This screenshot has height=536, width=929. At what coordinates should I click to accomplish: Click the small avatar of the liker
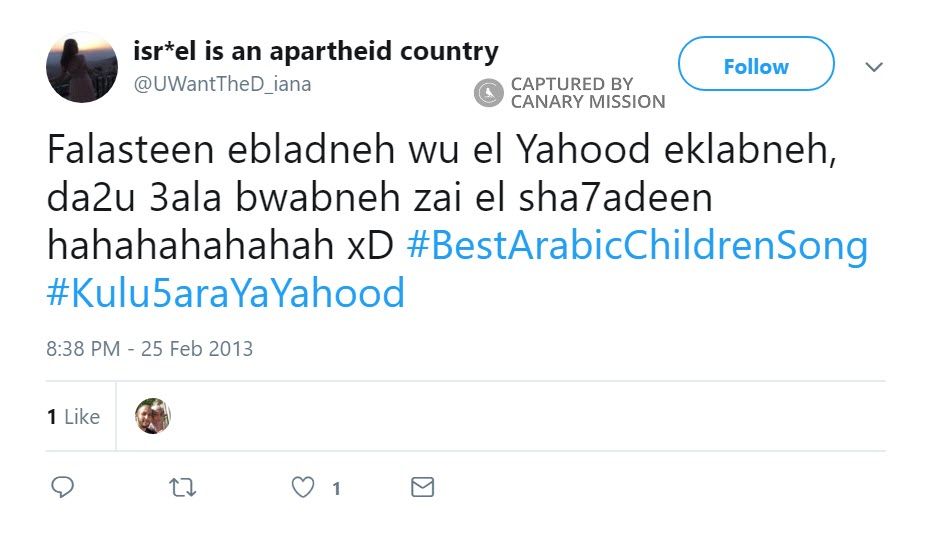pyautogui.click(x=153, y=416)
